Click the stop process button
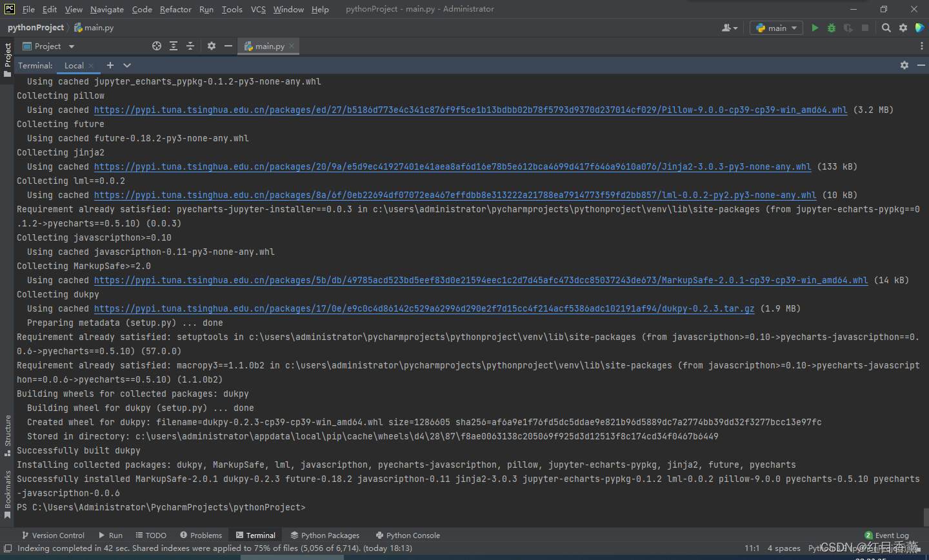 [x=865, y=28]
